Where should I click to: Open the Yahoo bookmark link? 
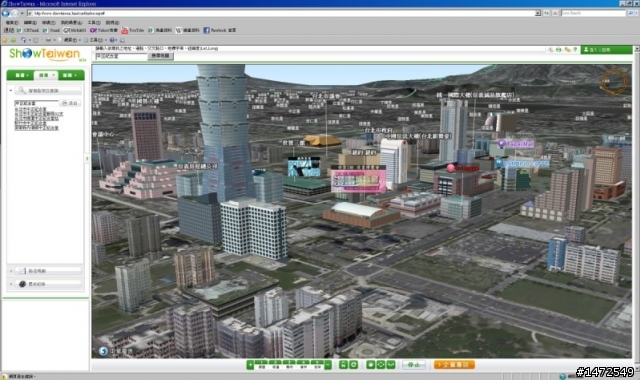104,30
